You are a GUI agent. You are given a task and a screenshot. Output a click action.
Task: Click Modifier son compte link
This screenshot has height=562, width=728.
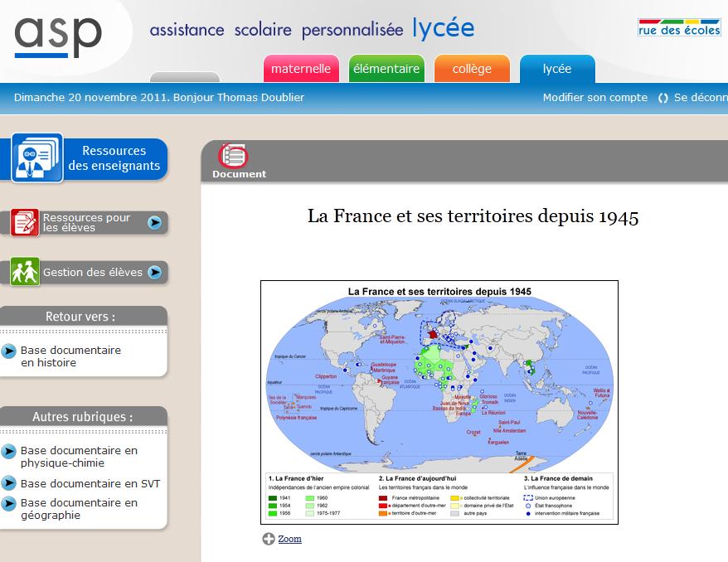coord(595,98)
